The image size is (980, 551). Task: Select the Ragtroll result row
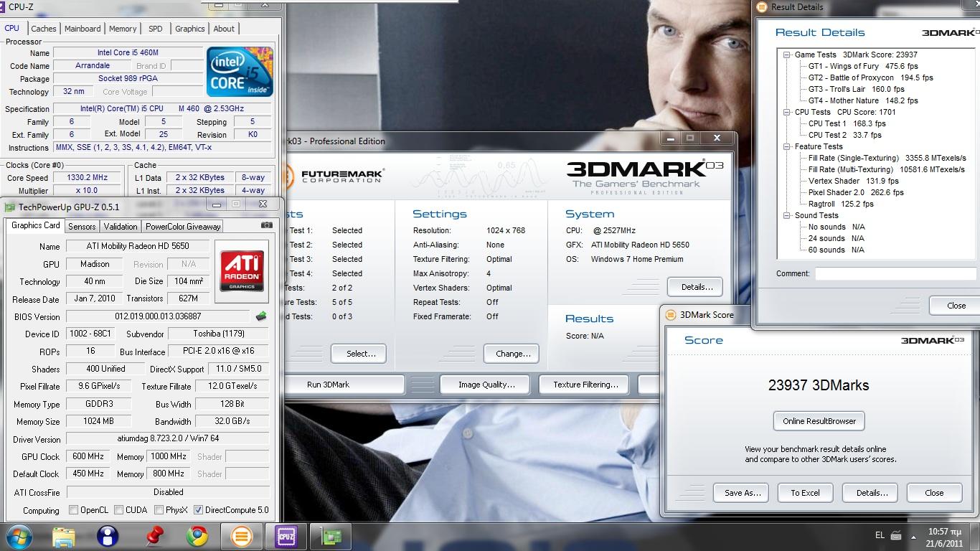click(841, 204)
